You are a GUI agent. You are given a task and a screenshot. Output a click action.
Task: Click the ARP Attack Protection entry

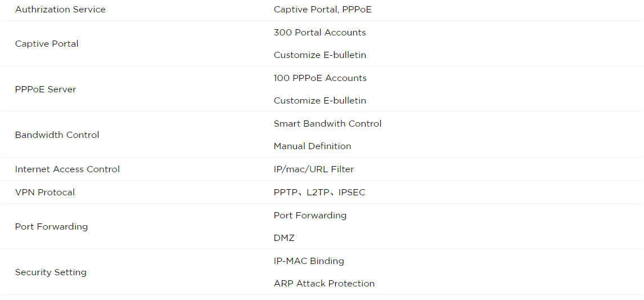(324, 284)
